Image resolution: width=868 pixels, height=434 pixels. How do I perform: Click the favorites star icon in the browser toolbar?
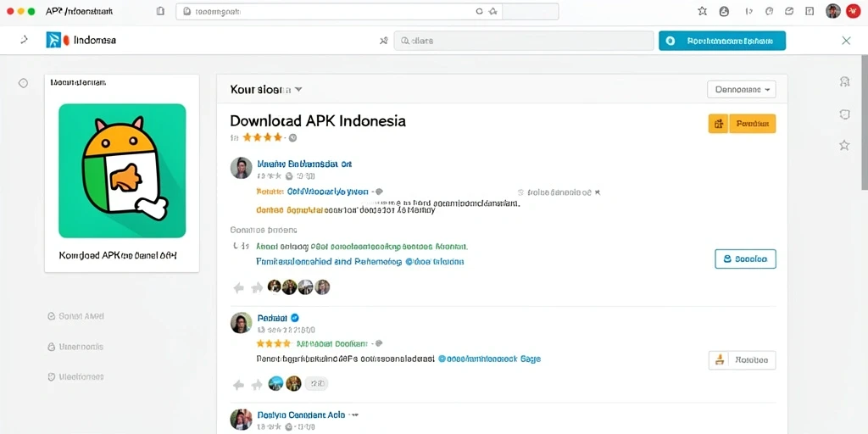(x=703, y=11)
